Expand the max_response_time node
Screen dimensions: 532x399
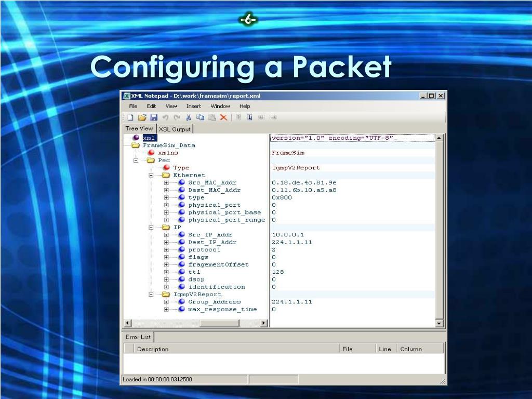click(166, 310)
